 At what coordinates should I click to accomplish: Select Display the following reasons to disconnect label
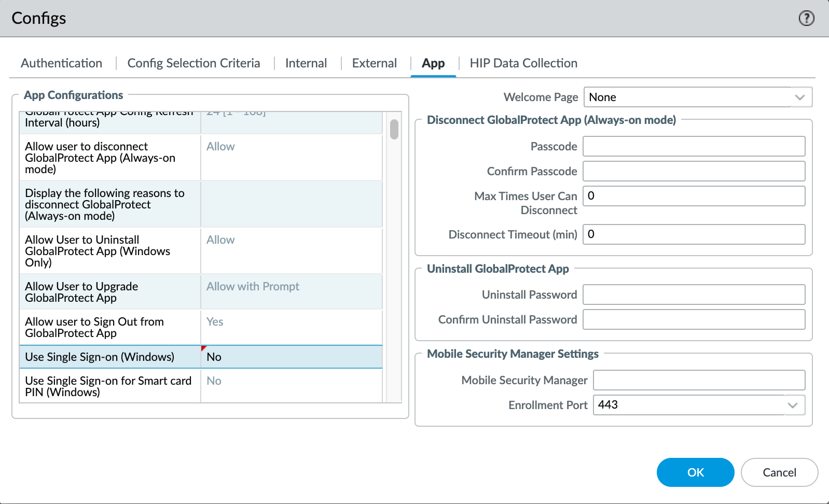105,204
